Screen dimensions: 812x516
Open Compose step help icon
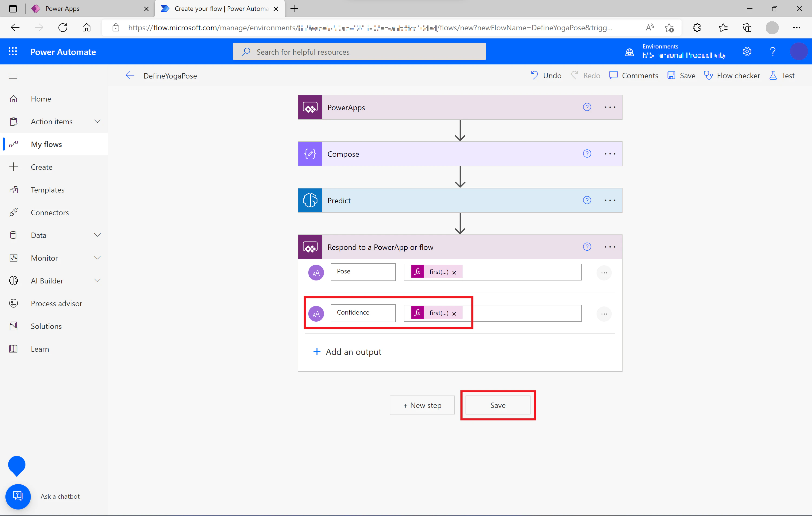[587, 154]
